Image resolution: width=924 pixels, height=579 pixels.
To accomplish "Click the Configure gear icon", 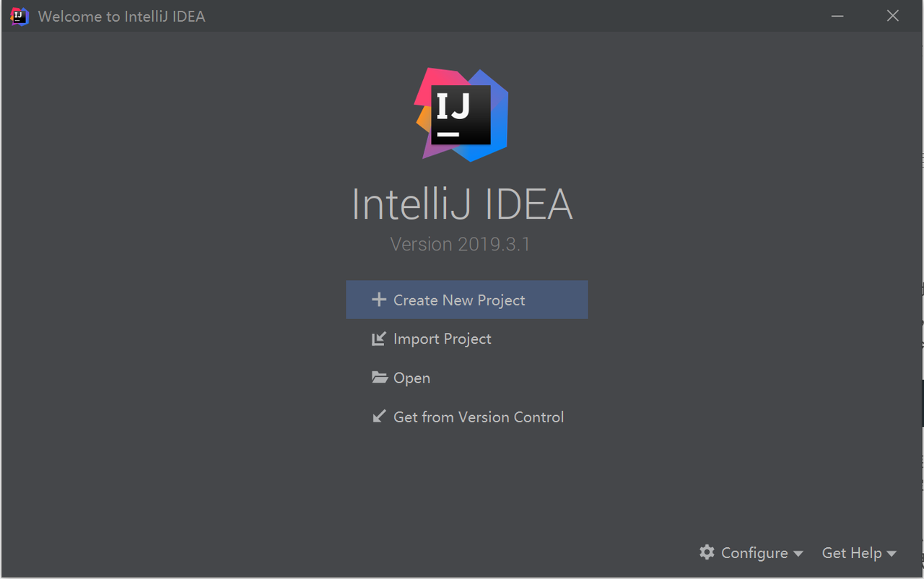I will point(707,552).
